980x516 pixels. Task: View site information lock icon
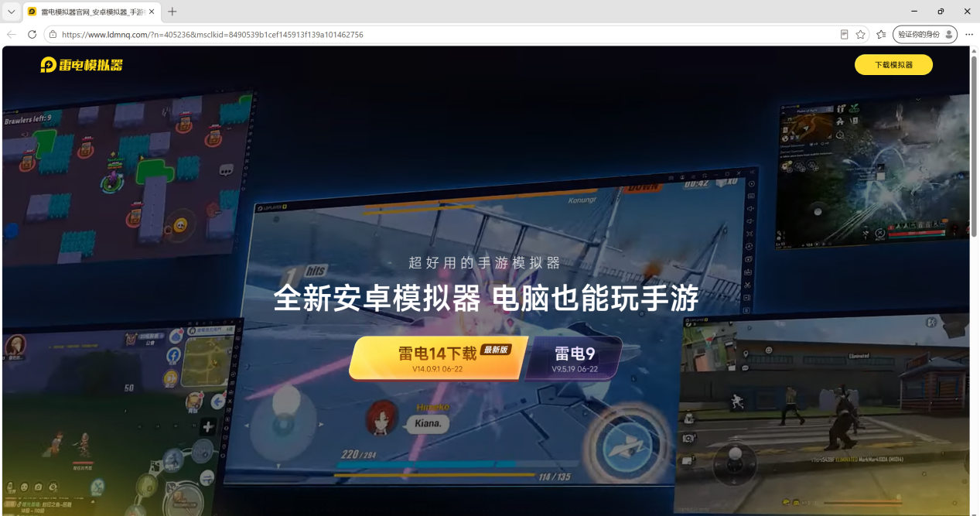tap(53, 35)
